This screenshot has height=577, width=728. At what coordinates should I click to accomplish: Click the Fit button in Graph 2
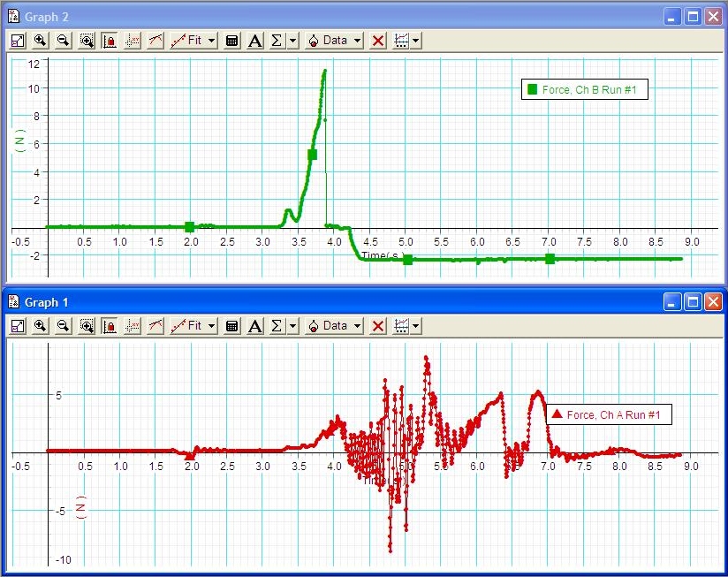[x=186, y=41]
